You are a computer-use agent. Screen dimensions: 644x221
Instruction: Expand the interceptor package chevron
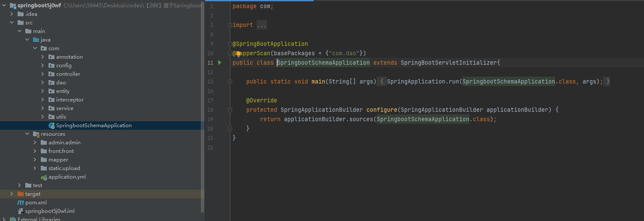[x=43, y=100]
